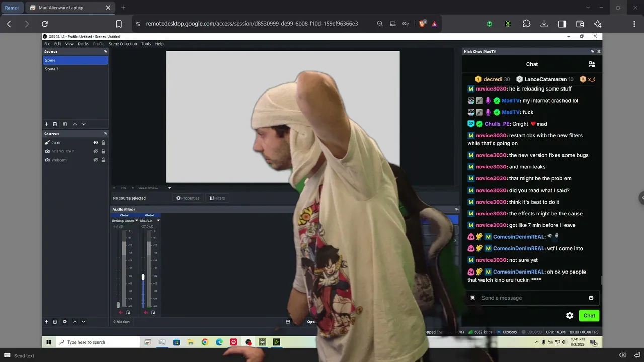Open the OBS Edit menu
Viewport: 644px width, 362px height.
click(58, 44)
